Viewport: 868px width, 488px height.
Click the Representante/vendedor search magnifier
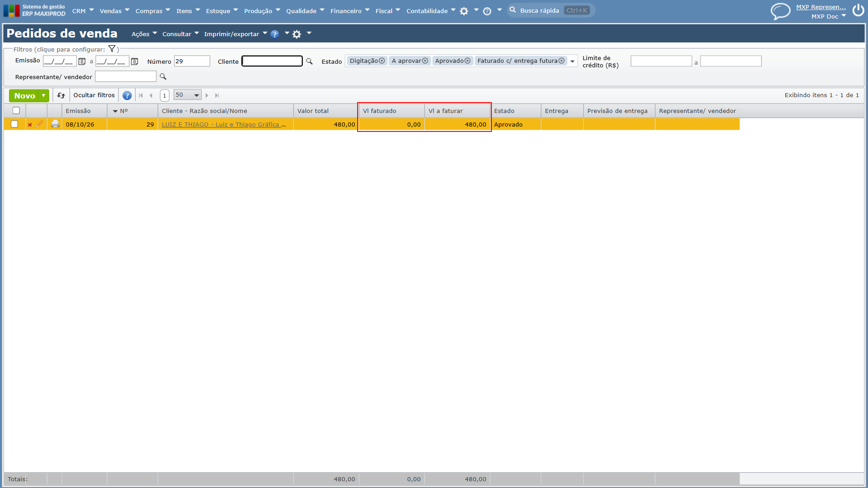pos(163,77)
